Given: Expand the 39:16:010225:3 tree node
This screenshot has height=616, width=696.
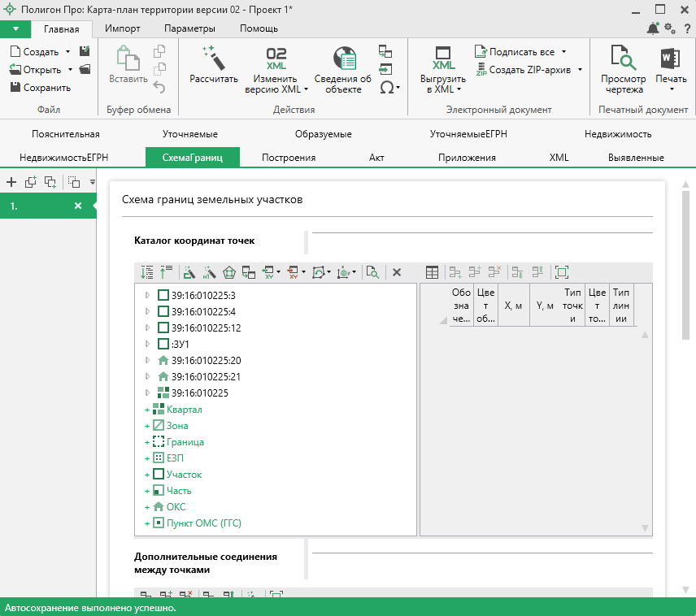Looking at the screenshot, I should click(147, 295).
